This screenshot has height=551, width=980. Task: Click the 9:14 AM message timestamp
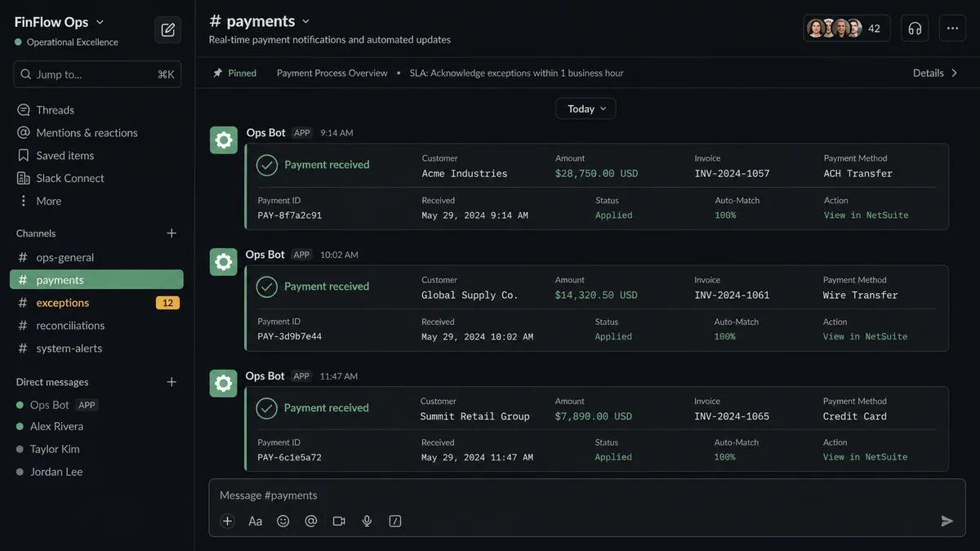(336, 133)
